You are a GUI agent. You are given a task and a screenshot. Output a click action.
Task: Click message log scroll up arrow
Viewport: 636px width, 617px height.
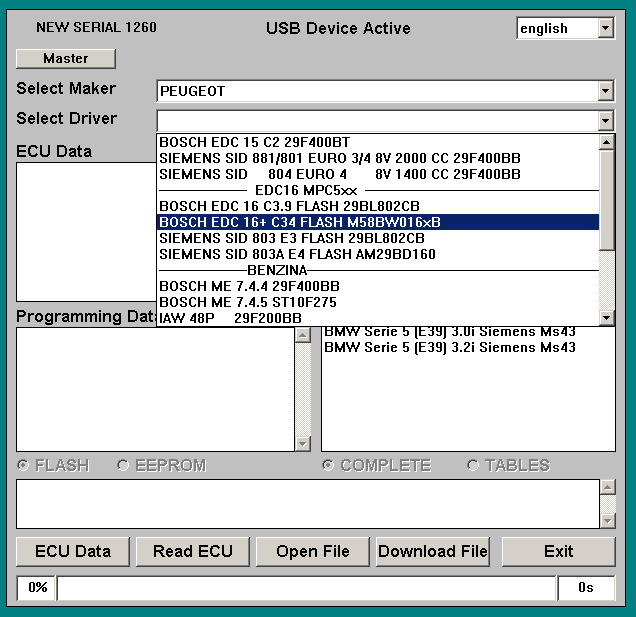(608, 487)
